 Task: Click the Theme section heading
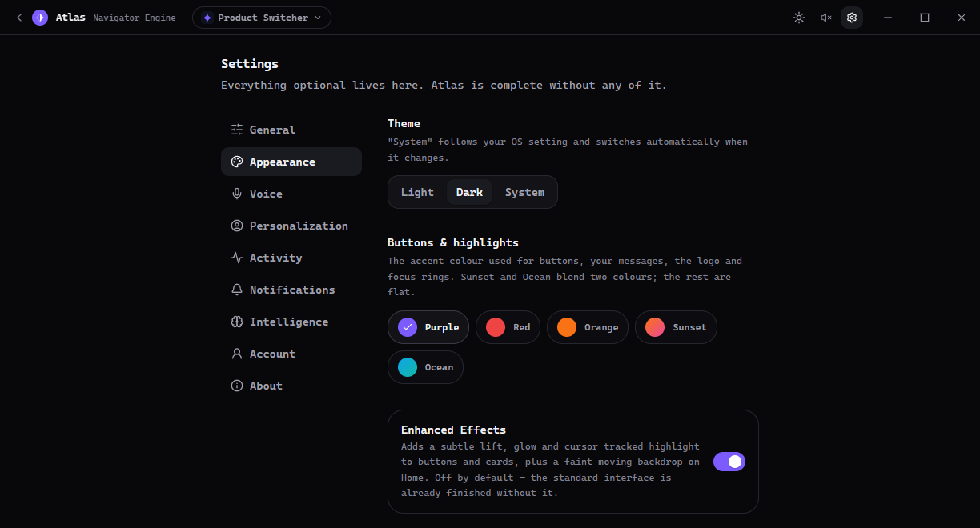404,123
